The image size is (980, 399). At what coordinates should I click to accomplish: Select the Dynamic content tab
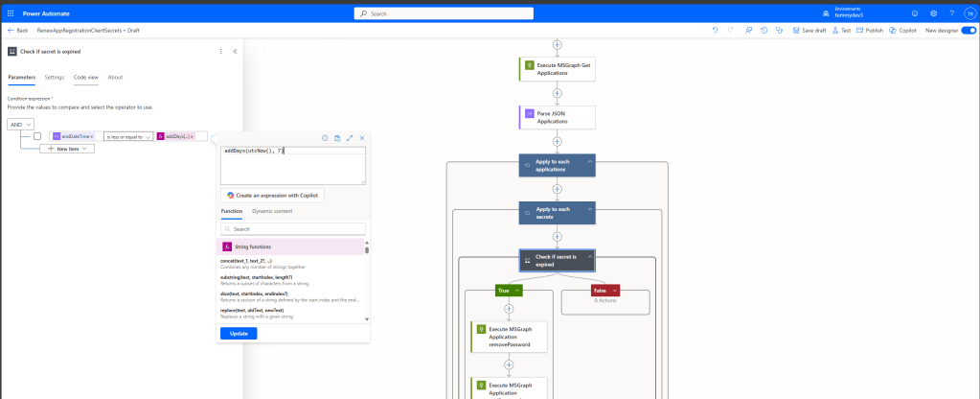(x=272, y=211)
